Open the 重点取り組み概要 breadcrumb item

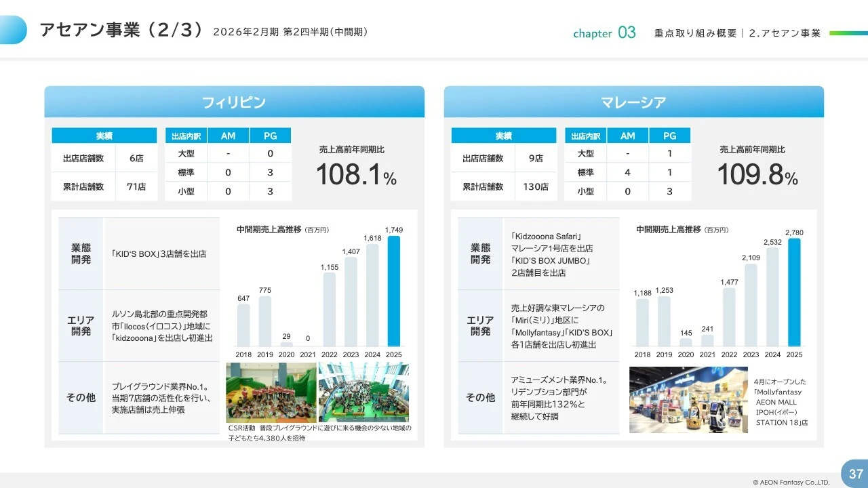(695, 32)
